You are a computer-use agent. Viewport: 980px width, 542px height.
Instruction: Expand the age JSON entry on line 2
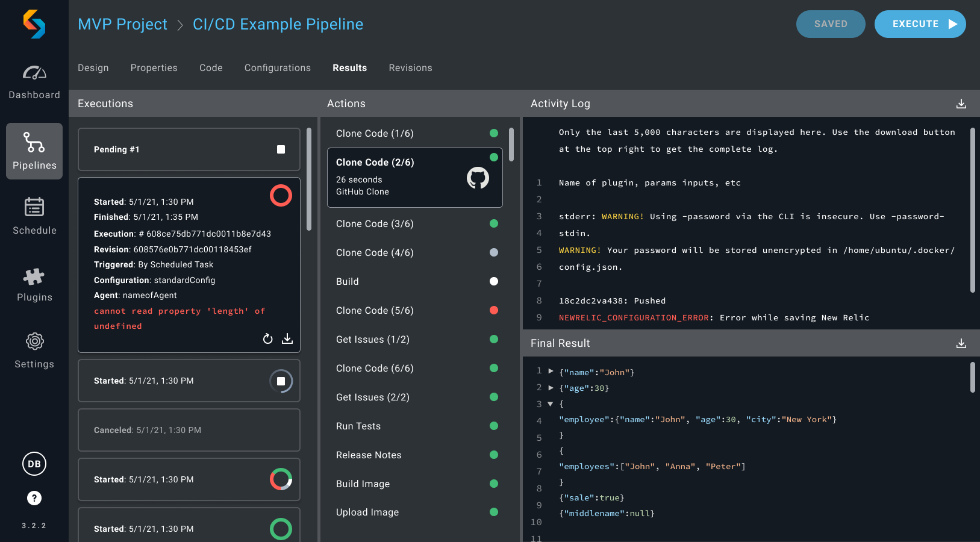pyautogui.click(x=550, y=388)
